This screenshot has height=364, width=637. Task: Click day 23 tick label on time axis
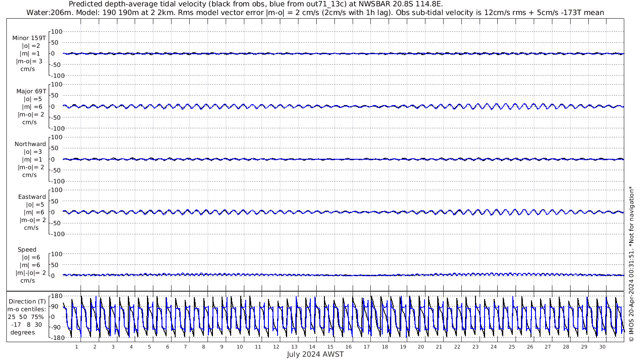coord(475,347)
